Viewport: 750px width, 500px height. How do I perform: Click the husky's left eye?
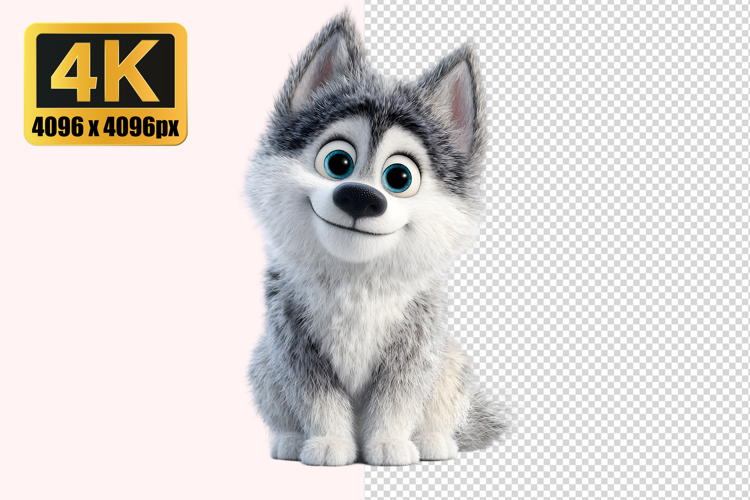point(337,162)
